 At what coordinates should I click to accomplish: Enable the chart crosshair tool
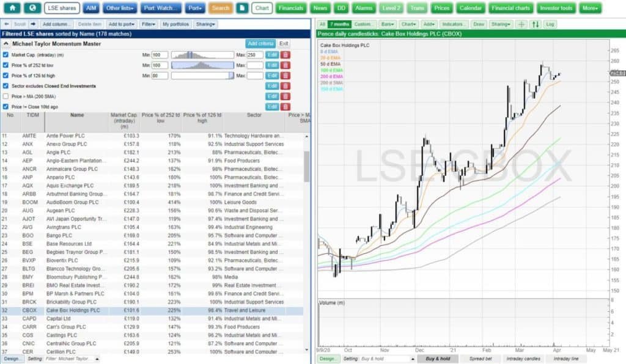pyautogui.click(x=521, y=24)
